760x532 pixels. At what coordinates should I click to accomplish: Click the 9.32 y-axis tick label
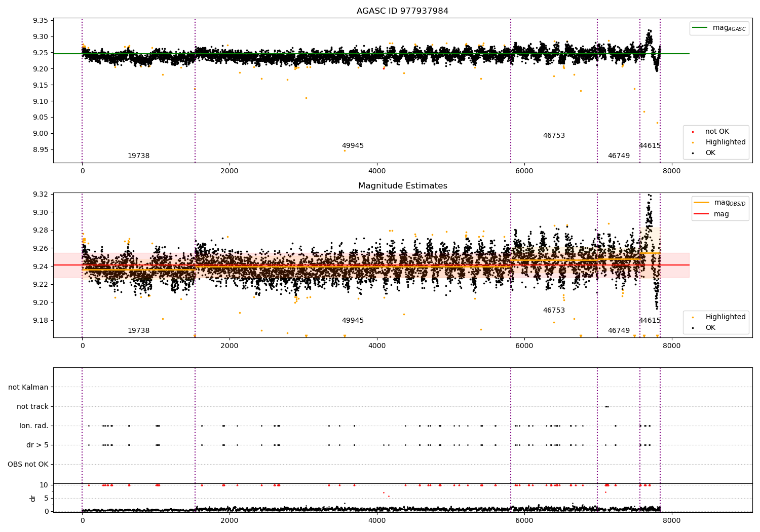point(41,195)
